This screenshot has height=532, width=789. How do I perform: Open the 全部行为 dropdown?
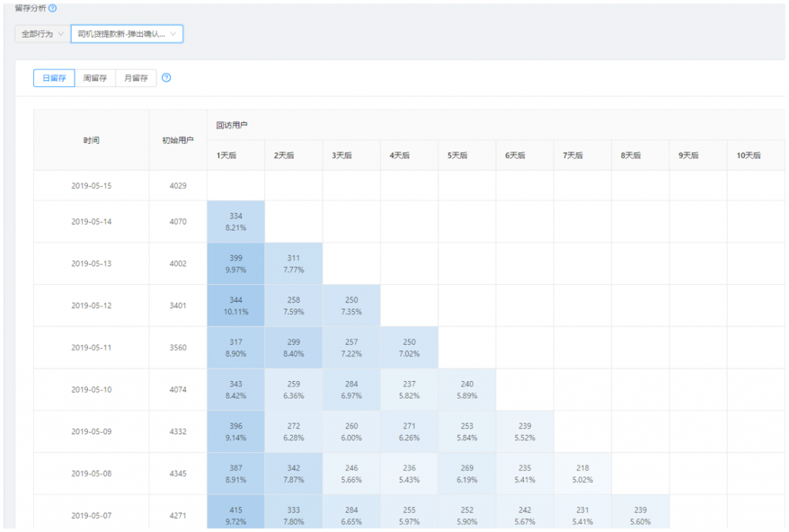coord(41,34)
